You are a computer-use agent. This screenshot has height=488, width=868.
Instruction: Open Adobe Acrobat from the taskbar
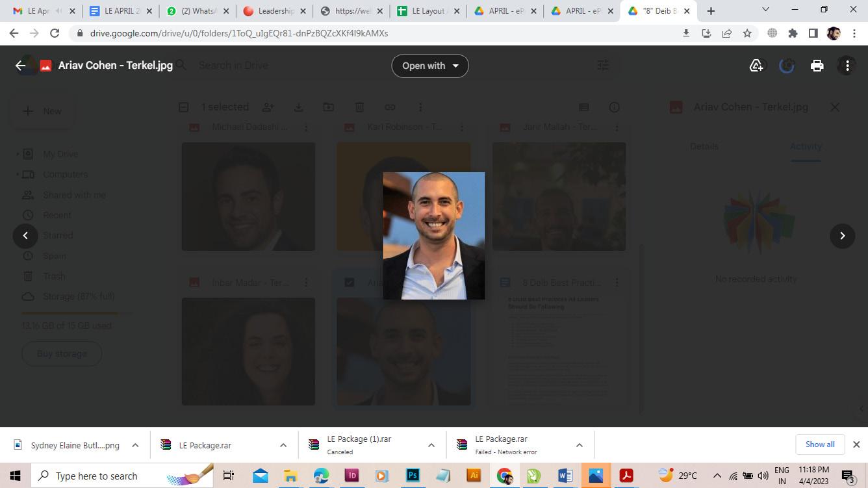click(x=626, y=476)
